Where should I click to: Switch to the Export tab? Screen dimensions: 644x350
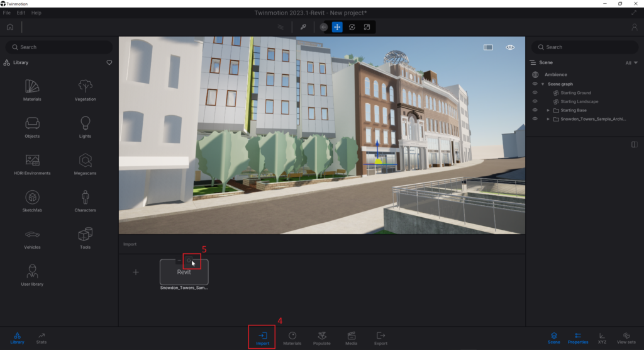click(x=380, y=338)
